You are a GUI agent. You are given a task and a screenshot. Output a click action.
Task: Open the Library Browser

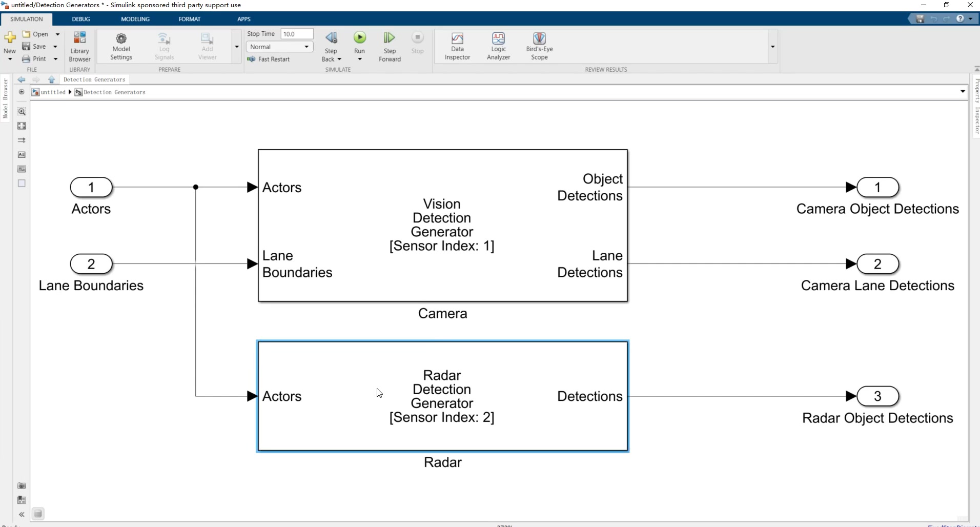79,47
